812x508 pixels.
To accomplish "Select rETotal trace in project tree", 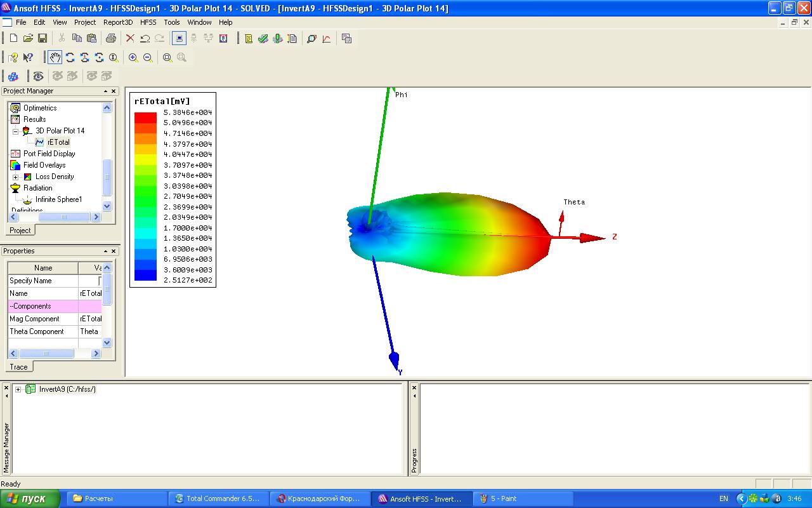I will [x=58, y=142].
